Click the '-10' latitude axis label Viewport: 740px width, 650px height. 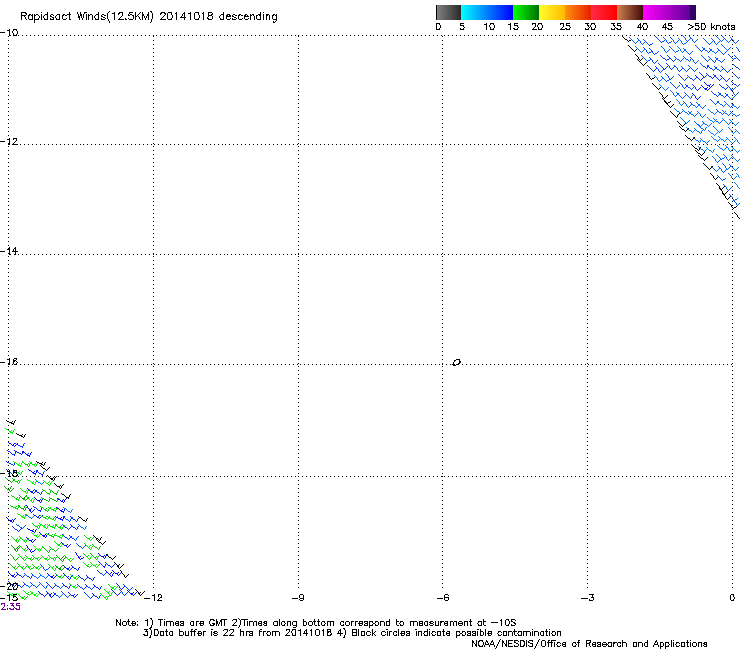tap(9, 33)
